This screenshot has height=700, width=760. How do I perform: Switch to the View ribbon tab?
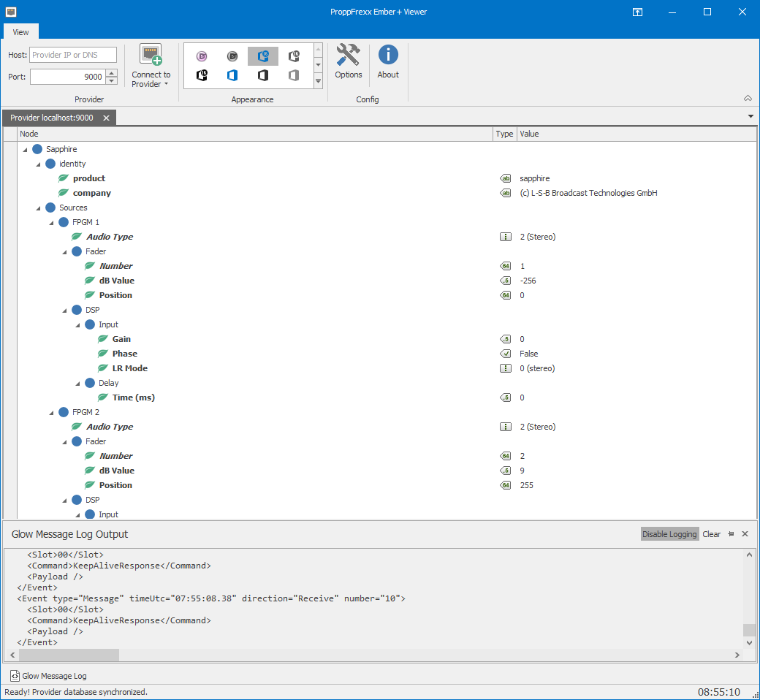pos(21,32)
